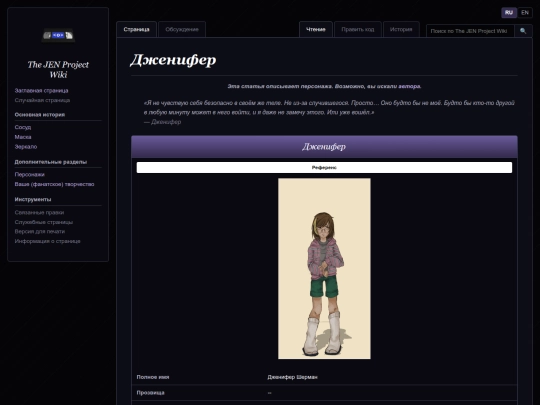Open Ваше (фанатское) творчество link

54,184
